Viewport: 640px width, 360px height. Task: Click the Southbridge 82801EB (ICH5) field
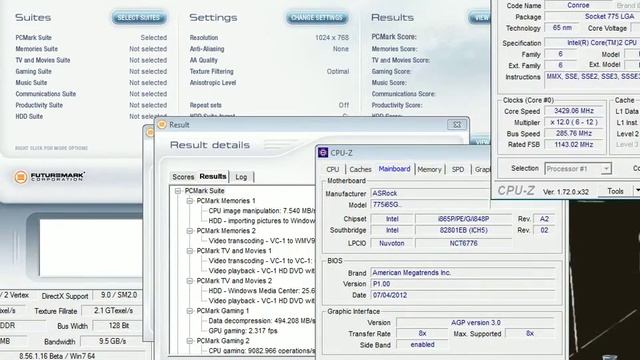tap(464, 230)
